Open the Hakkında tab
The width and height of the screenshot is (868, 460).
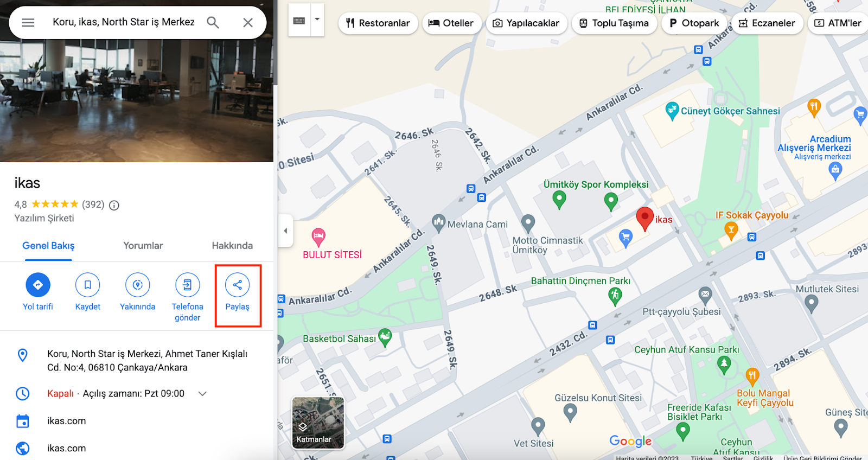(x=232, y=246)
